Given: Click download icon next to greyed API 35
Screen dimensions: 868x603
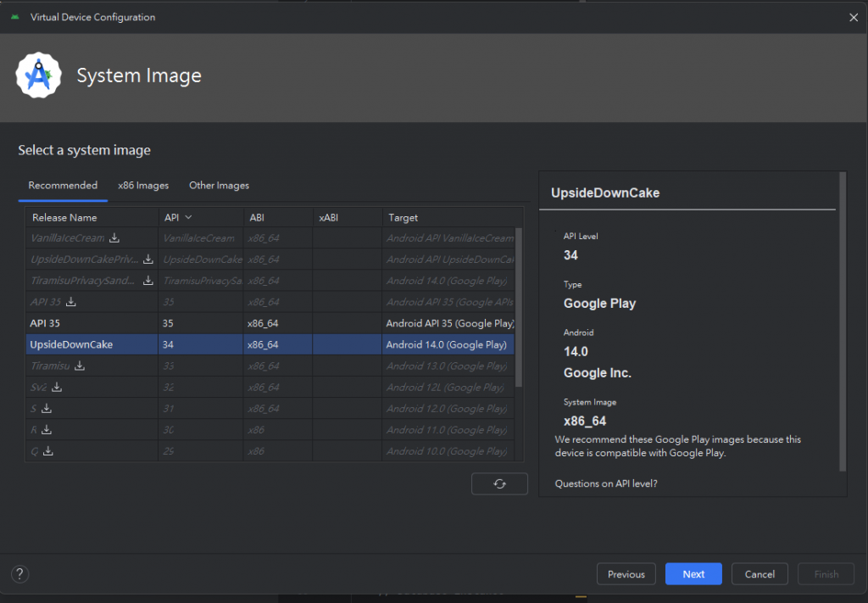Looking at the screenshot, I should pos(72,302).
